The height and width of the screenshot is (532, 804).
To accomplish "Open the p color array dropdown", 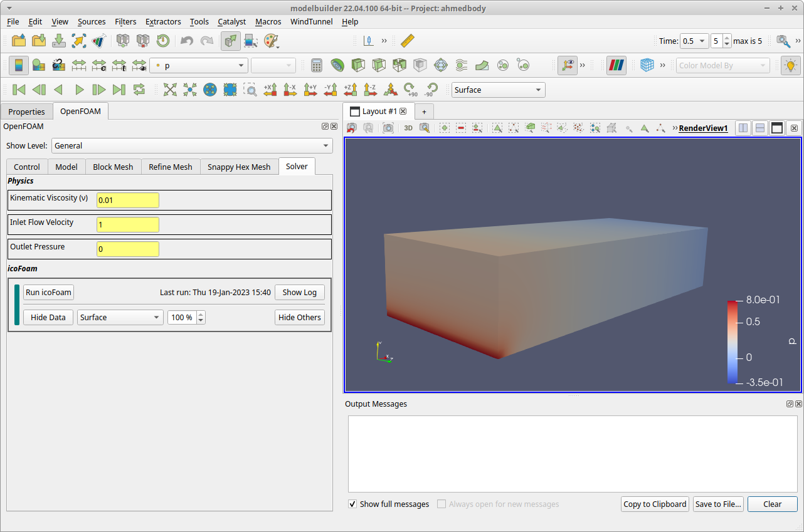I will (199, 65).
